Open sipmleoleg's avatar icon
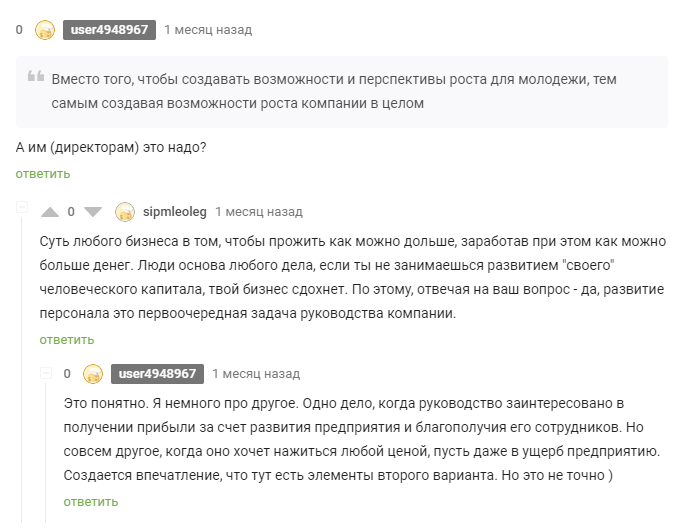685x529 pixels. pyautogui.click(x=125, y=212)
